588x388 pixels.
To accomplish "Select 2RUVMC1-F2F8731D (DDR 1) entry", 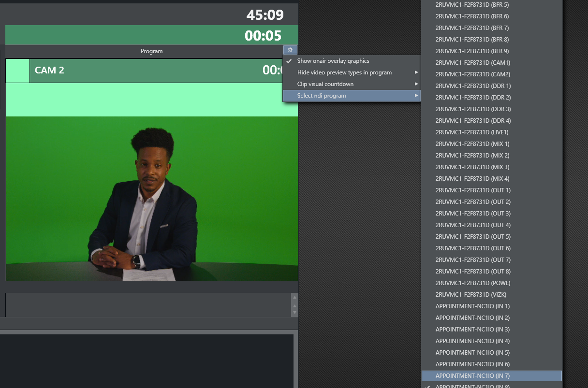I will coord(473,86).
